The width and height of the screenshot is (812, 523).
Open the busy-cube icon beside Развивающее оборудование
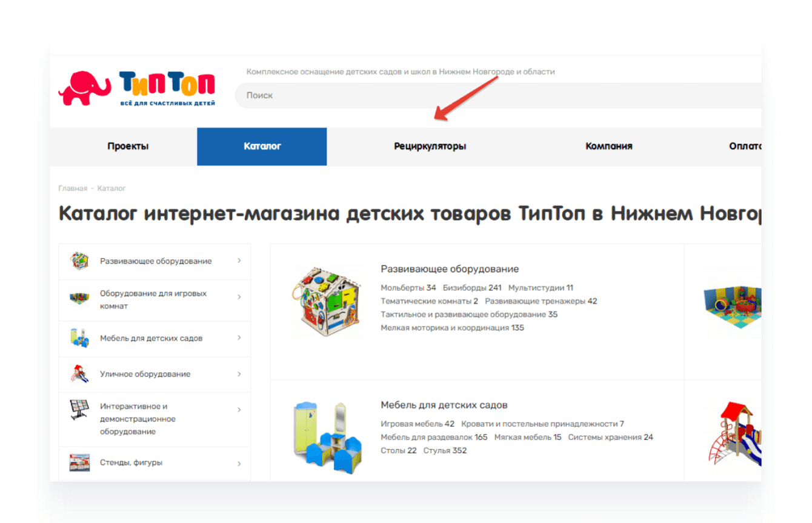(79, 261)
